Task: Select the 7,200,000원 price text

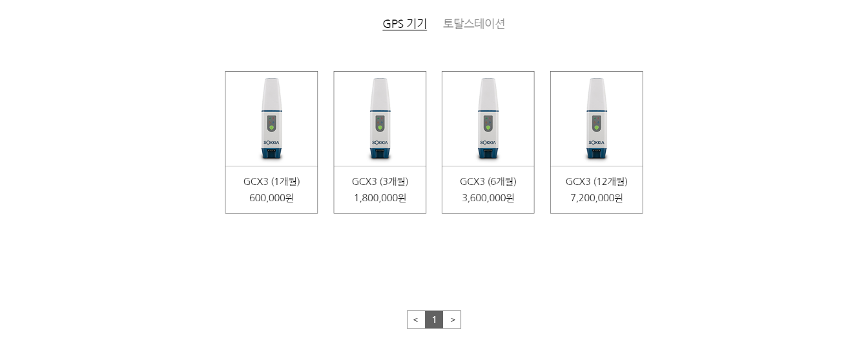Action: 597,198
